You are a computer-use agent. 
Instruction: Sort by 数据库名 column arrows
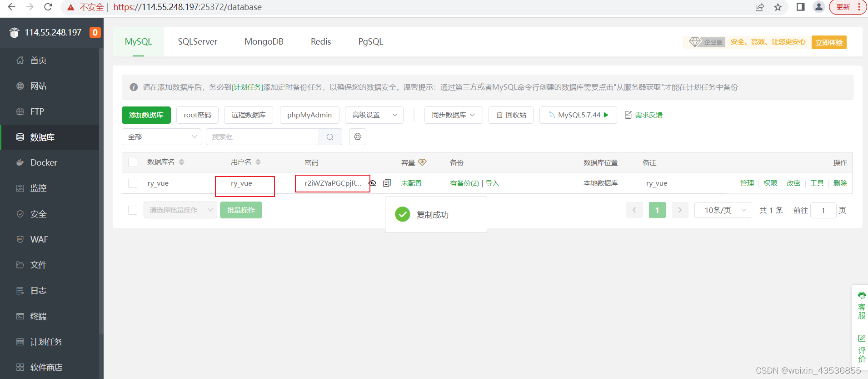coord(182,162)
